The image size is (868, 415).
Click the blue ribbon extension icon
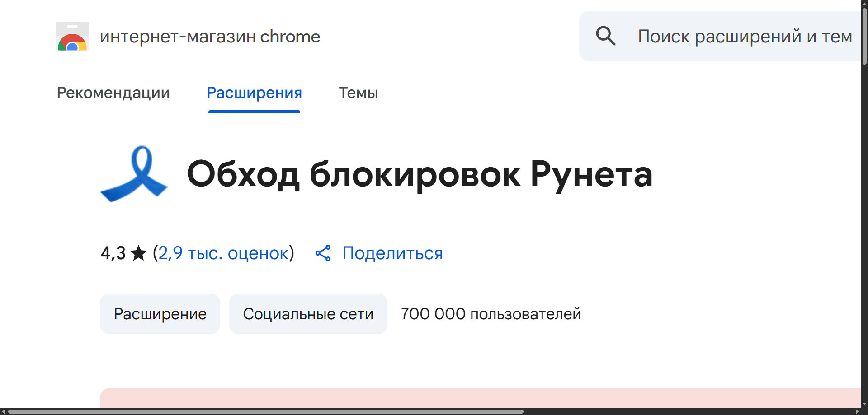click(134, 174)
